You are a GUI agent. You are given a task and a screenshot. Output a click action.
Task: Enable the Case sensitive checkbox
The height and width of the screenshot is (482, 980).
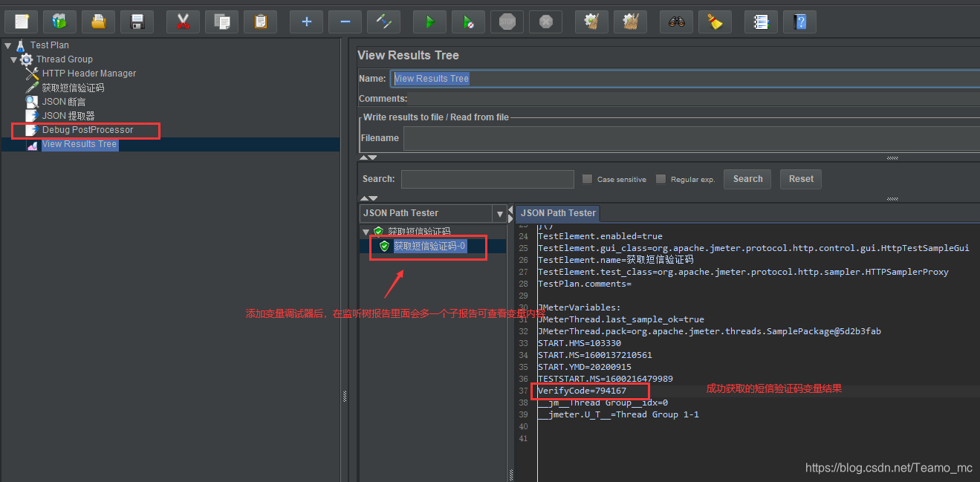coord(587,179)
